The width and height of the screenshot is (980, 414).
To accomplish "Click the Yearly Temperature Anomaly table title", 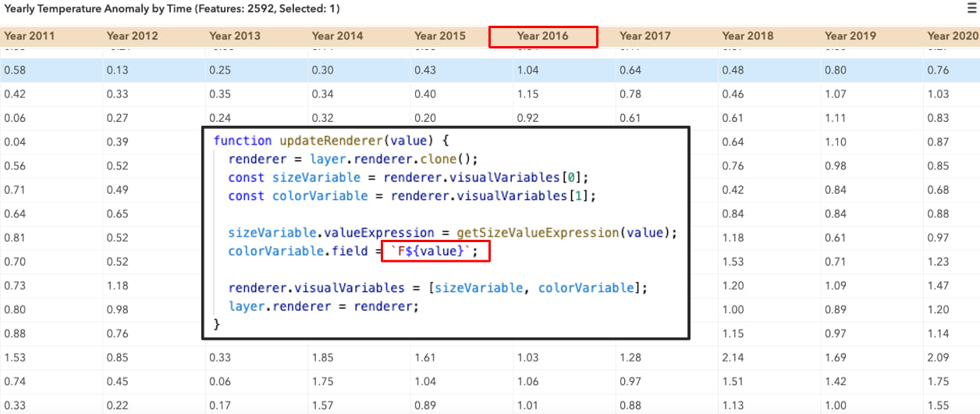I will point(172,9).
